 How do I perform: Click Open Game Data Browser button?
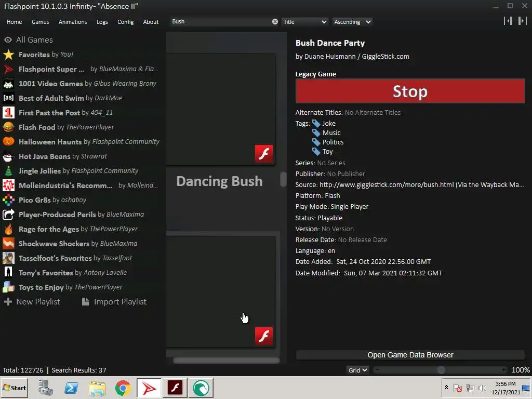410,355
